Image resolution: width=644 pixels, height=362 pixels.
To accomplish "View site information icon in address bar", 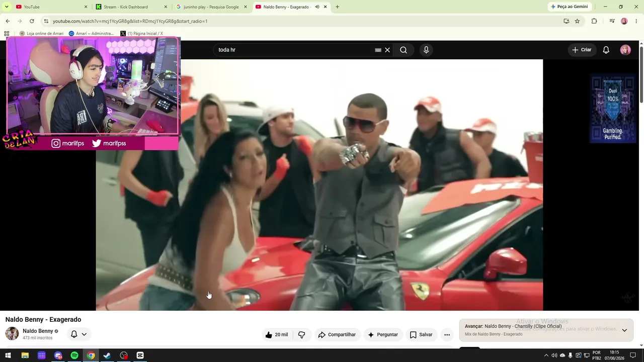I will pyautogui.click(x=46, y=21).
